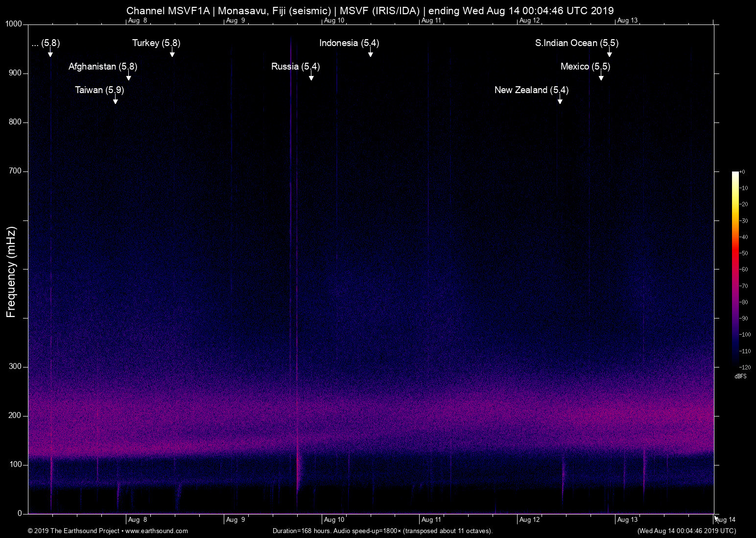Click the 1000 frequency tick label

click(13, 23)
